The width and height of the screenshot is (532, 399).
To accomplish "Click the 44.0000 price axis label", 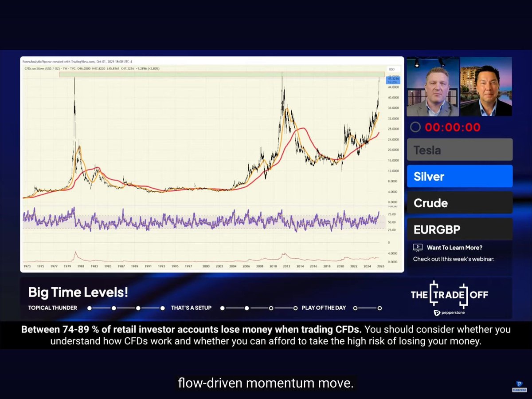I will click(x=393, y=87).
